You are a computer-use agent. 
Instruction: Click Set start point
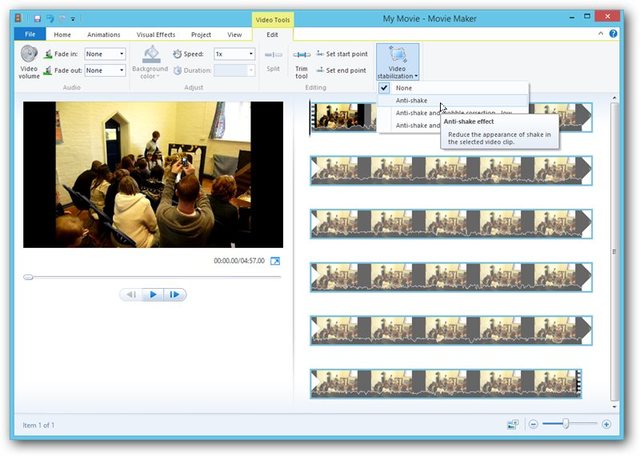342,54
